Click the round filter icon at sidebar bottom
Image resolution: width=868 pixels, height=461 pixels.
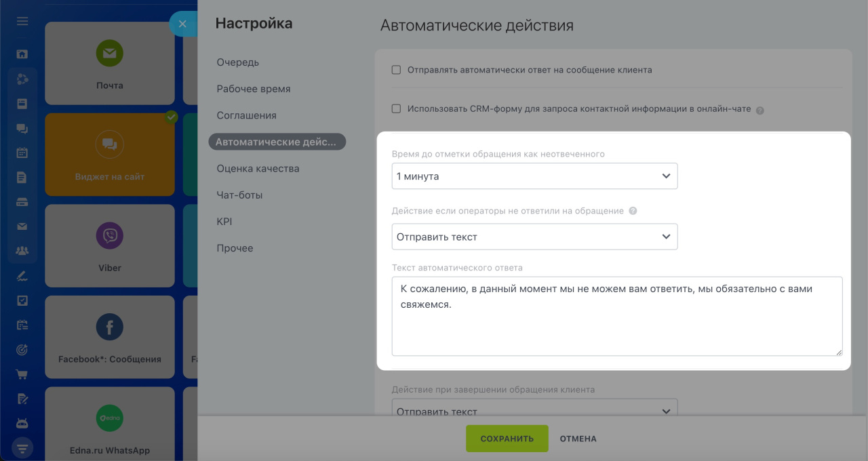tap(22, 448)
